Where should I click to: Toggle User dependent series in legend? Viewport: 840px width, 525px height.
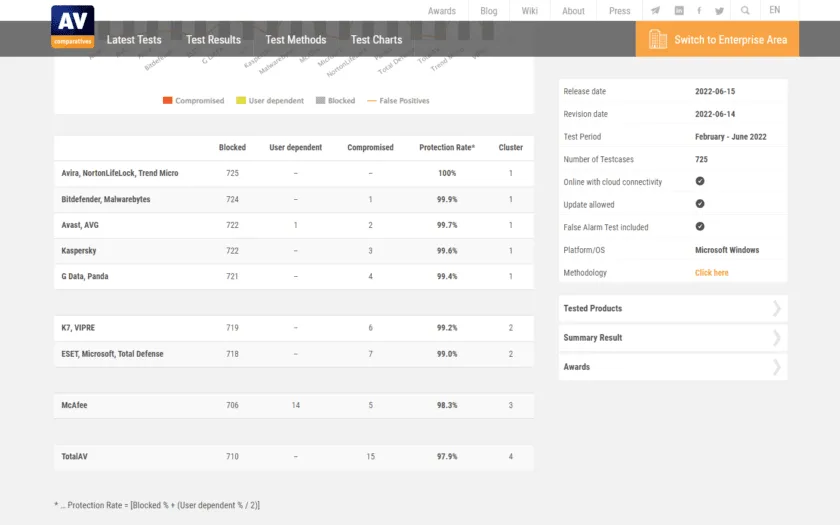tap(271, 101)
